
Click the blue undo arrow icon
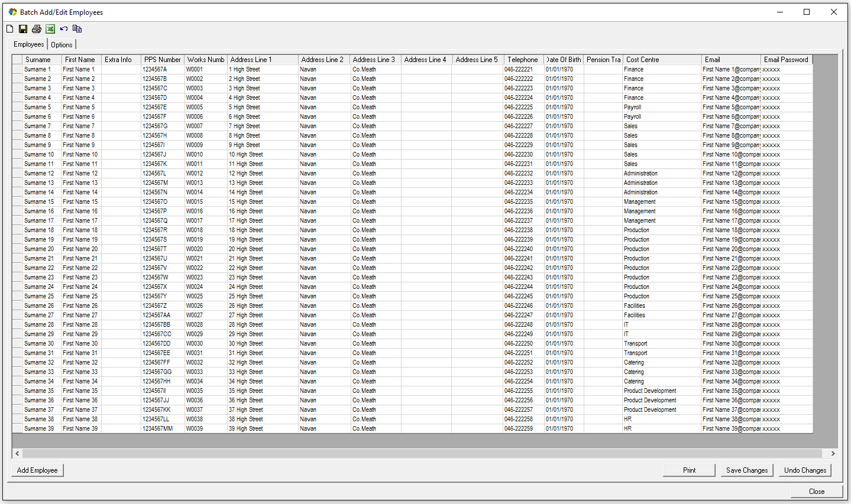coord(64,29)
